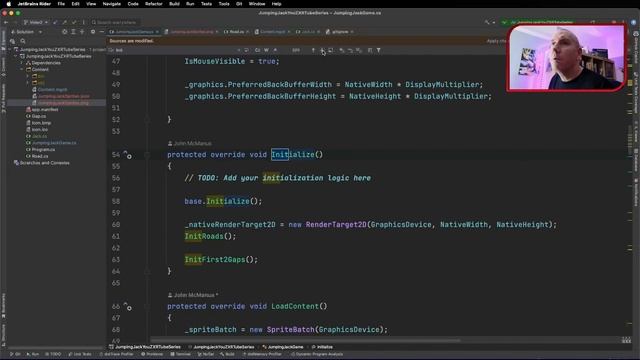640x360 pixels.
Task: Collapse the JumpingJackYouZXRTubeSeries solution node
Action: [x=10, y=49]
